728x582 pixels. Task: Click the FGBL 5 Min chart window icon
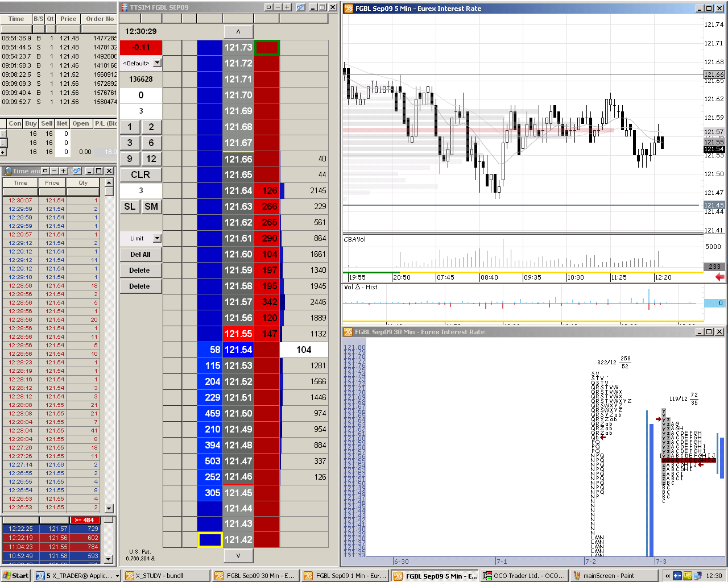tap(348, 8)
